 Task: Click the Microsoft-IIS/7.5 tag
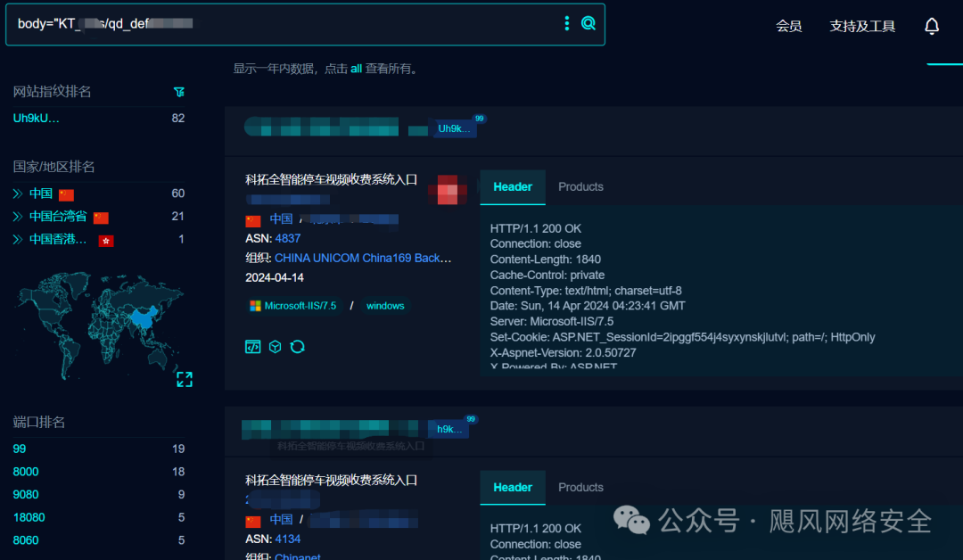tap(293, 306)
